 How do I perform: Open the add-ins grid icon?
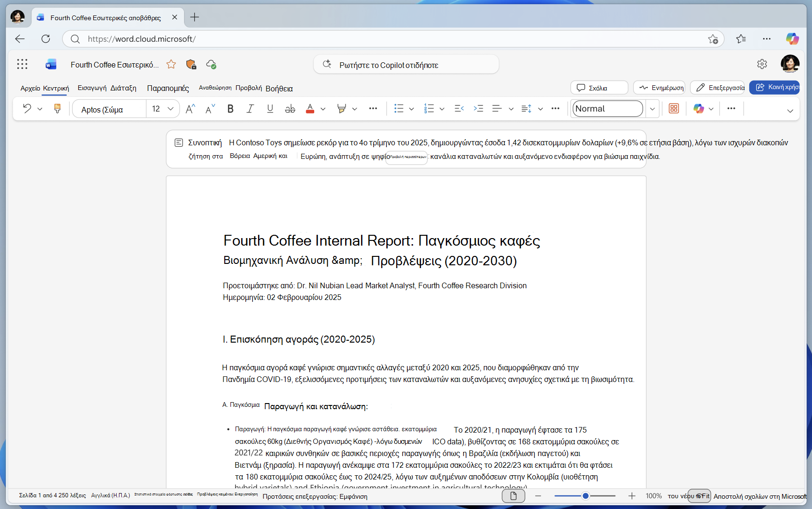pos(674,109)
